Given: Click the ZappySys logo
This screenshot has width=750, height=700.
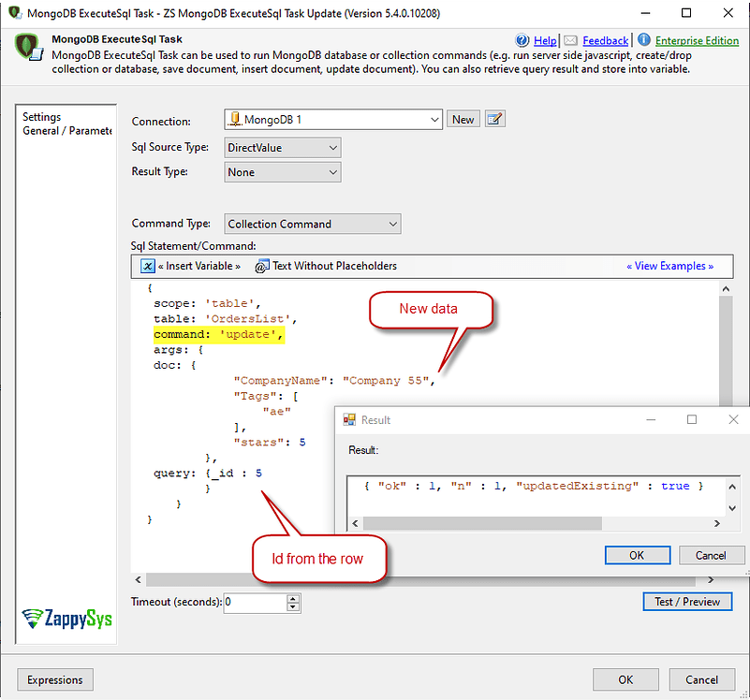Looking at the screenshot, I should click(x=66, y=619).
